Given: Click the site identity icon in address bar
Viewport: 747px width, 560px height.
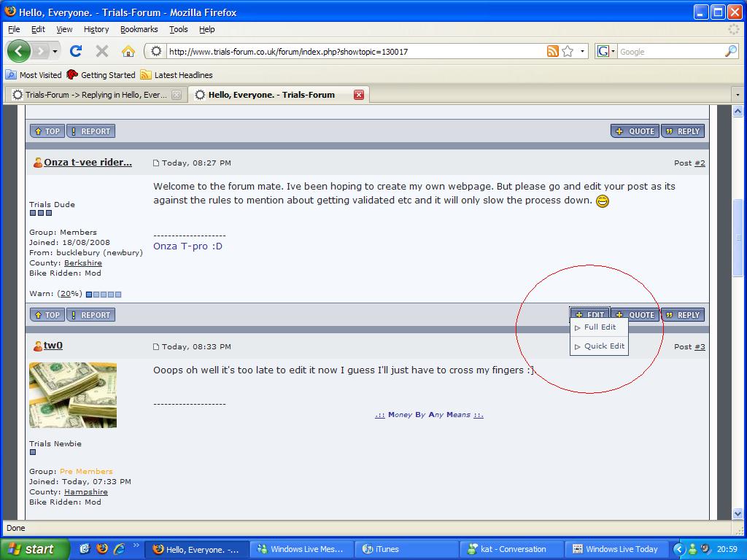Looking at the screenshot, I should (x=156, y=51).
